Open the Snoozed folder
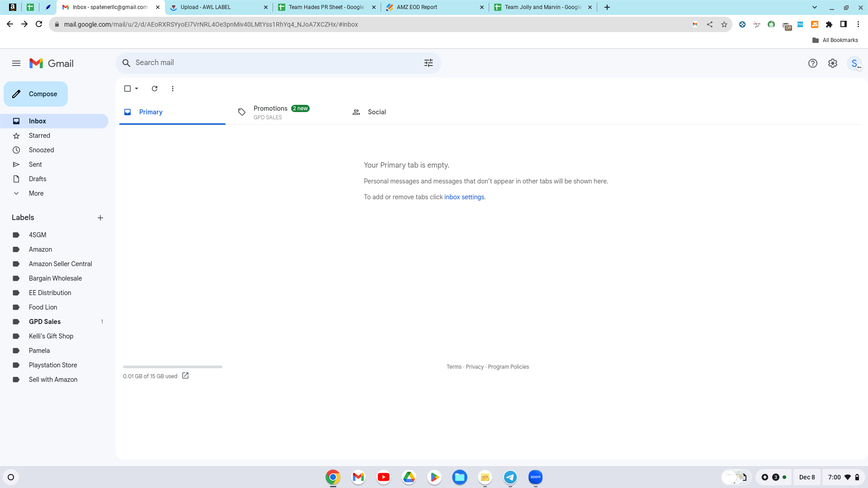The height and width of the screenshot is (488, 868). point(54,150)
